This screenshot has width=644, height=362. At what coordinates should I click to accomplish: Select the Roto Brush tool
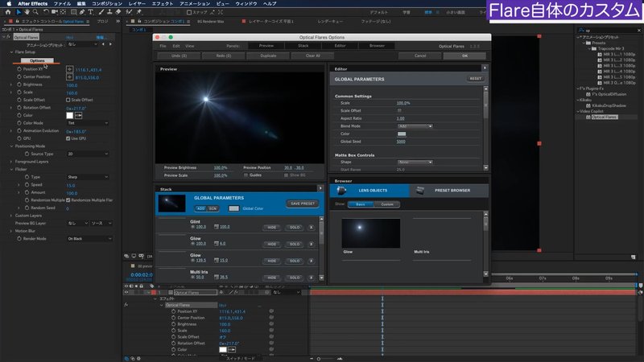point(129,12)
